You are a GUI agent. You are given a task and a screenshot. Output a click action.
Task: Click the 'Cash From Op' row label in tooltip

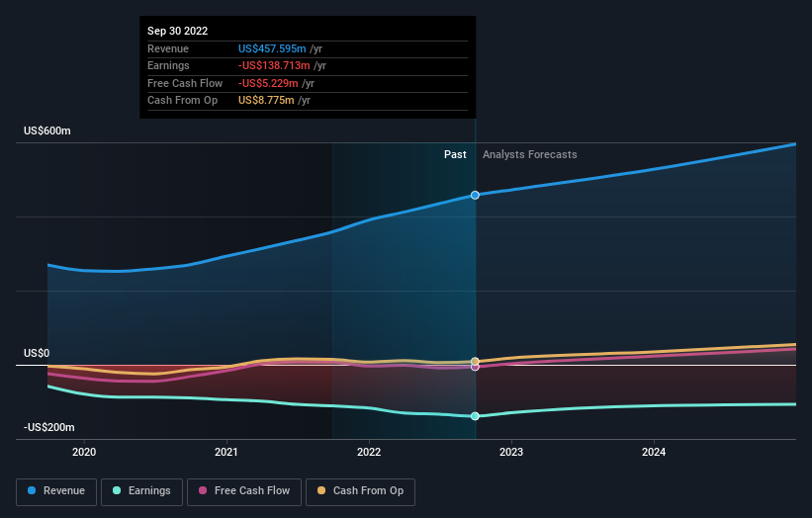(x=182, y=101)
